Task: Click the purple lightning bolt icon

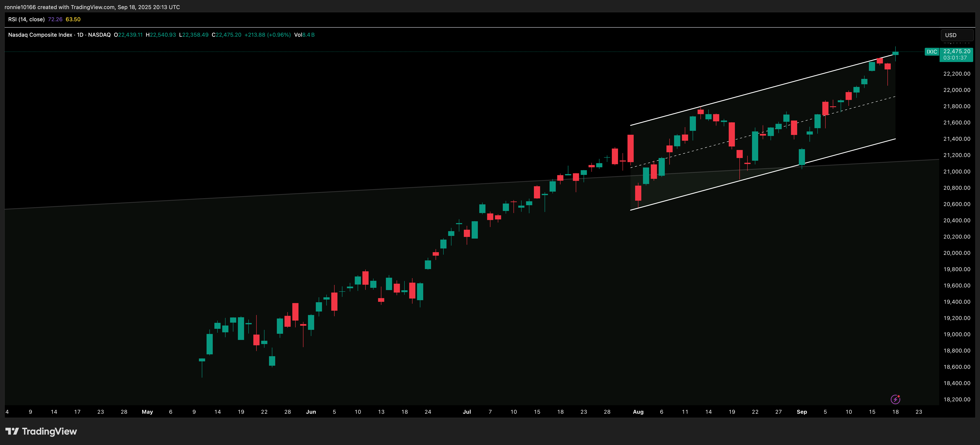Action: tap(895, 399)
